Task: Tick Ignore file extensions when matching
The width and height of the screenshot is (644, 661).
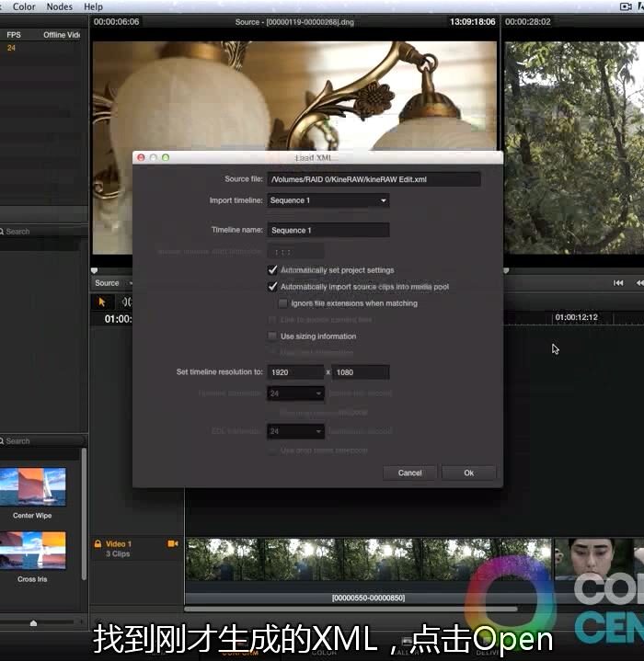Action: pos(283,303)
